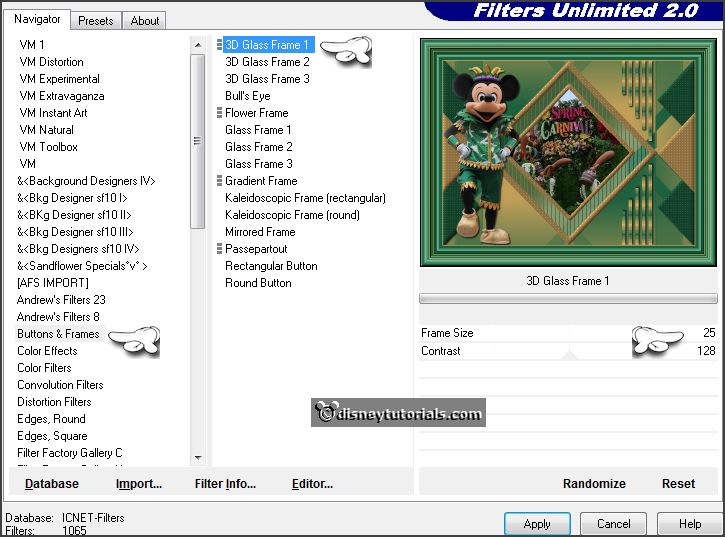Select &<Bkg Designers sf10 IV> category
725x537 pixels.
[x=78, y=249]
